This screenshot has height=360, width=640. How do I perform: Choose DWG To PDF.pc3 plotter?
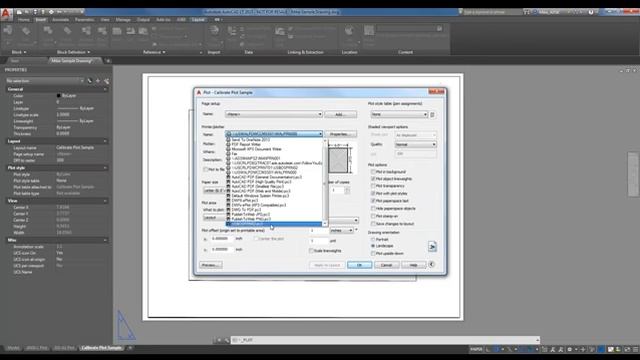click(x=246, y=210)
